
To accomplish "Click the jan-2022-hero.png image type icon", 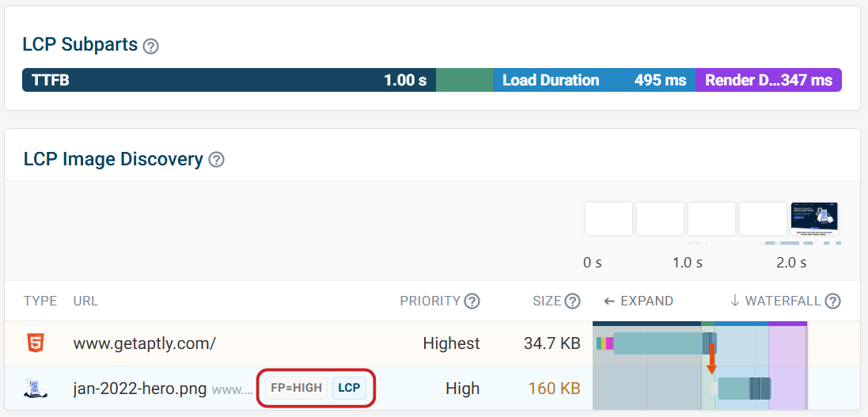I will click(x=36, y=389).
